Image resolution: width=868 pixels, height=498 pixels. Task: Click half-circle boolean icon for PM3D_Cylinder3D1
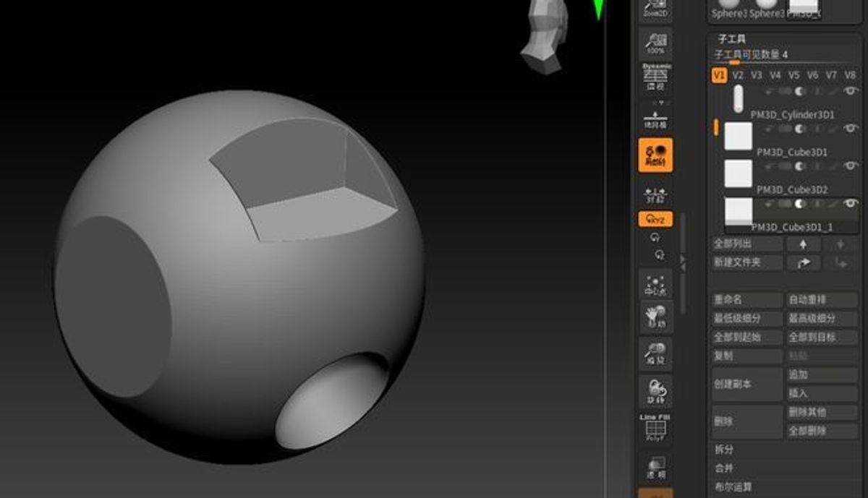point(800,91)
